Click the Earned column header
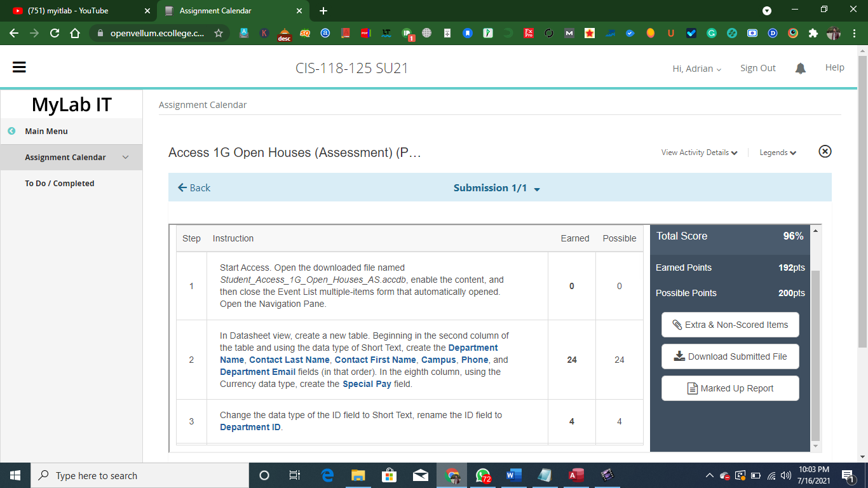Image resolution: width=868 pixels, height=488 pixels. (x=575, y=238)
